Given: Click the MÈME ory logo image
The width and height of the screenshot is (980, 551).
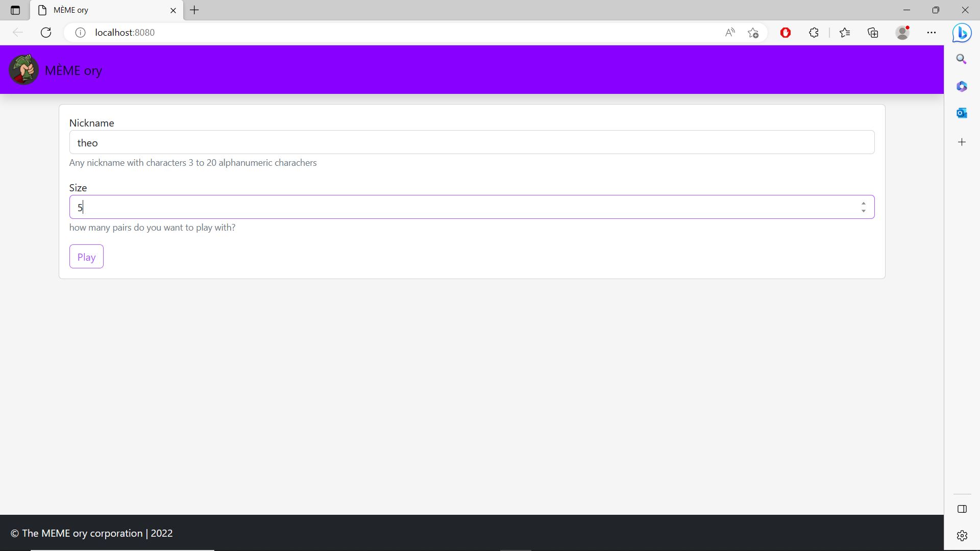Looking at the screenshot, I should point(23,69).
